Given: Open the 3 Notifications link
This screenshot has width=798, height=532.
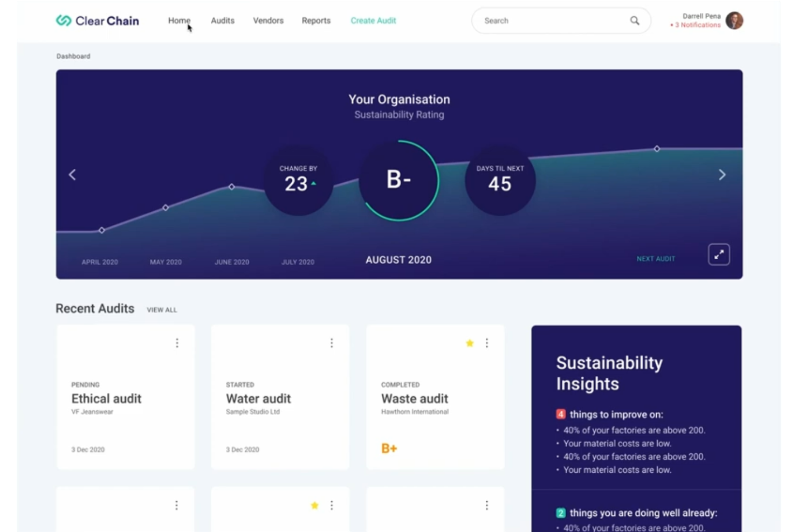Looking at the screenshot, I should (697, 25).
